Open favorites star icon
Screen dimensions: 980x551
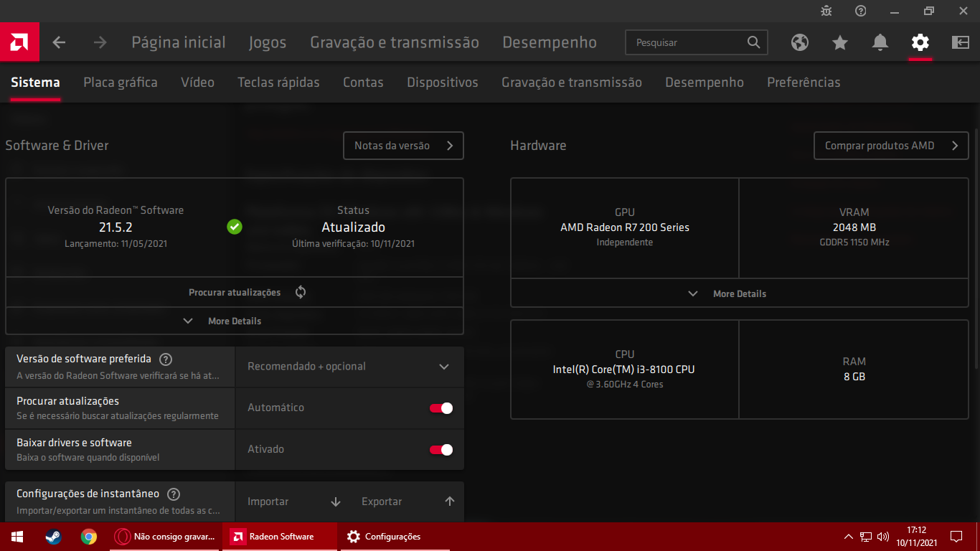click(840, 42)
